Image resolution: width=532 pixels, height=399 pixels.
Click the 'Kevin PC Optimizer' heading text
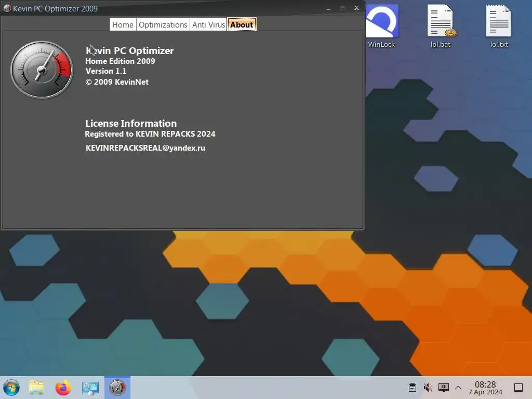coord(129,50)
